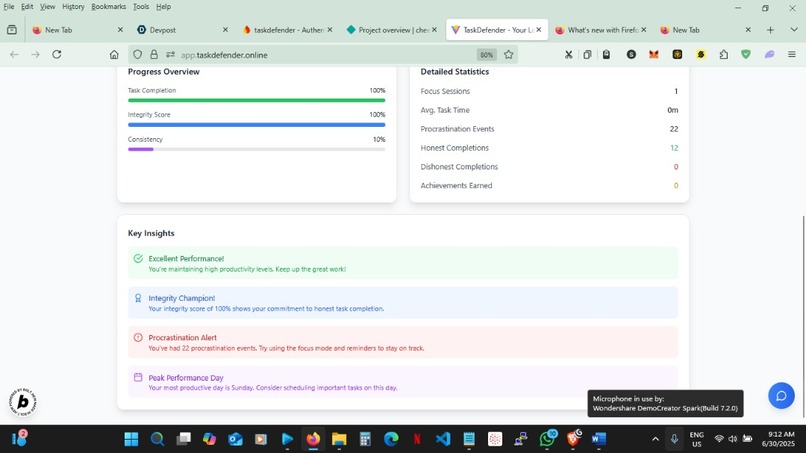Viewport: 806px width, 453px height.
Task: Click the purple extension icon in toolbar
Action: tap(769, 55)
